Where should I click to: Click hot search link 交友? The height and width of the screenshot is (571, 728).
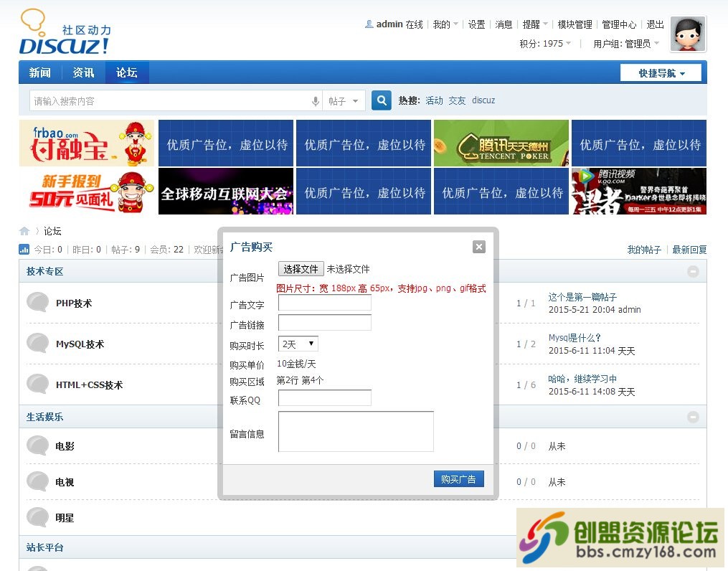(457, 100)
